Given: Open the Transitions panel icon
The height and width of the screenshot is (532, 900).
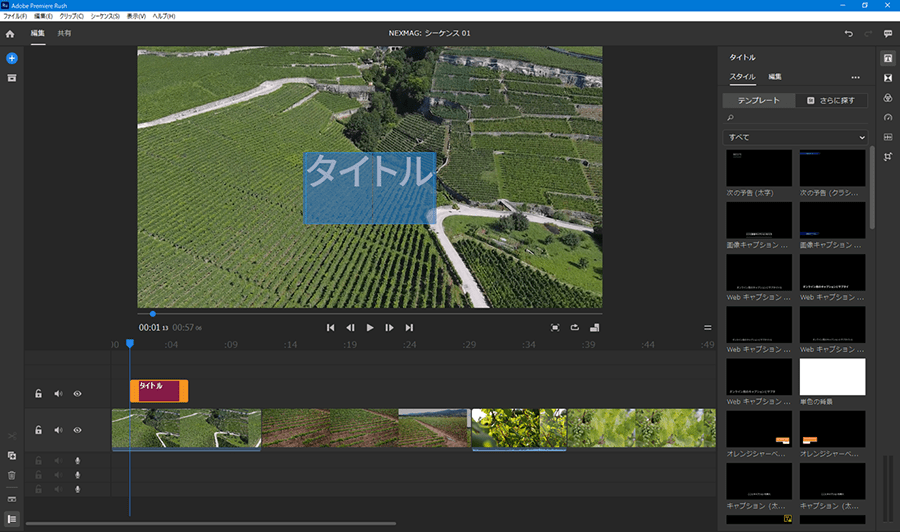Looking at the screenshot, I should click(x=887, y=78).
